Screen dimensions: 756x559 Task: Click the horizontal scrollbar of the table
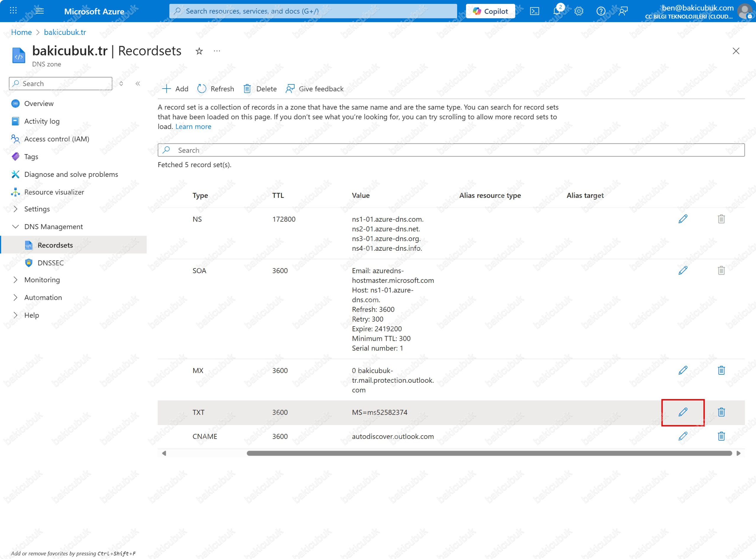(489, 453)
